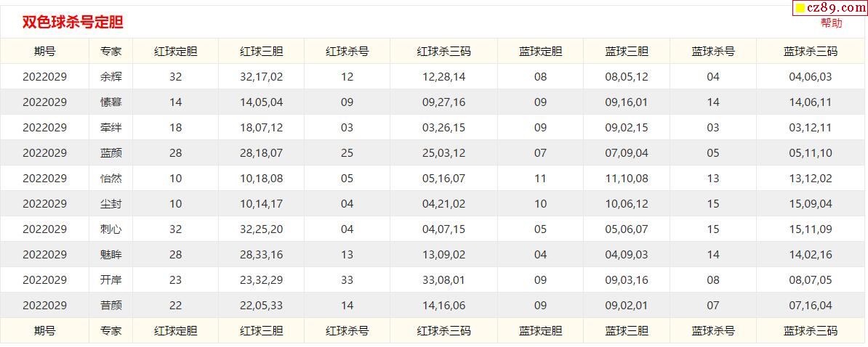868x347 pixels.
Task: Click the top 红球杀三码 column header
Action: [443, 52]
